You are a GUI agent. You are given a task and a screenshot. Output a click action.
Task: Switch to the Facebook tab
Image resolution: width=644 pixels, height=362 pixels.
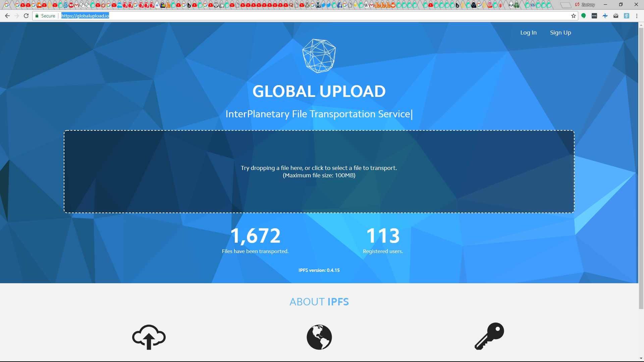pyautogui.click(x=339, y=5)
